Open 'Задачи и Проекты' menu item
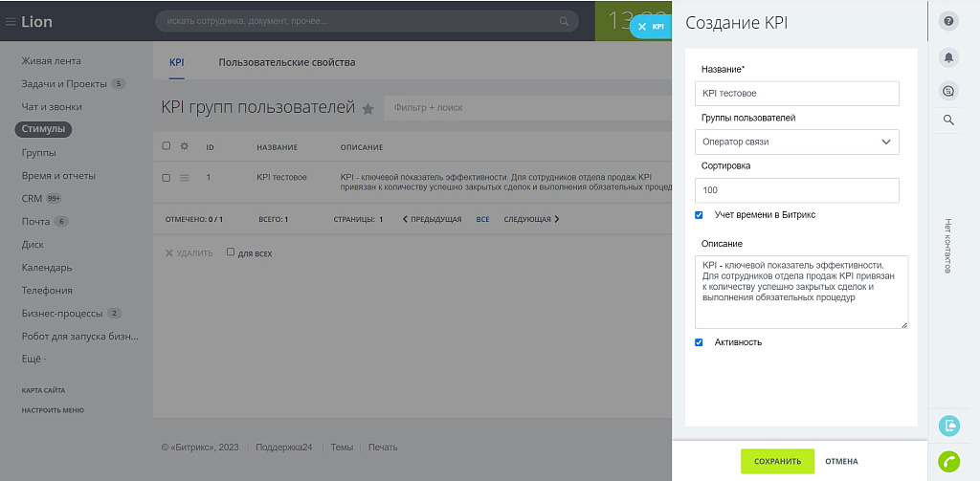 [64, 84]
